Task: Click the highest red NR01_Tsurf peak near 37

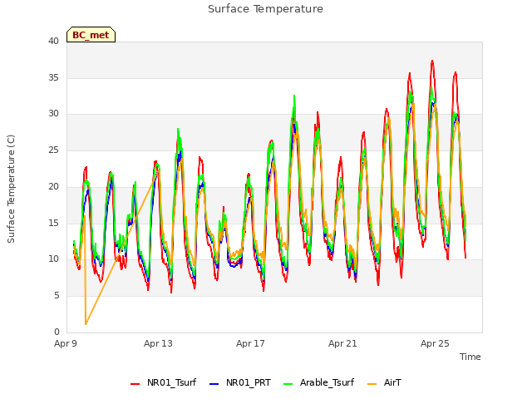Action: [432, 61]
